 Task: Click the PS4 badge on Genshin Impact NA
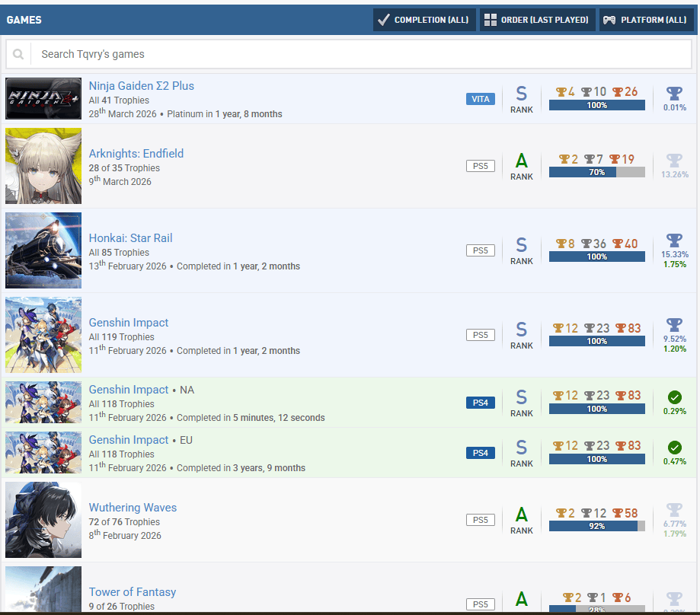481,403
